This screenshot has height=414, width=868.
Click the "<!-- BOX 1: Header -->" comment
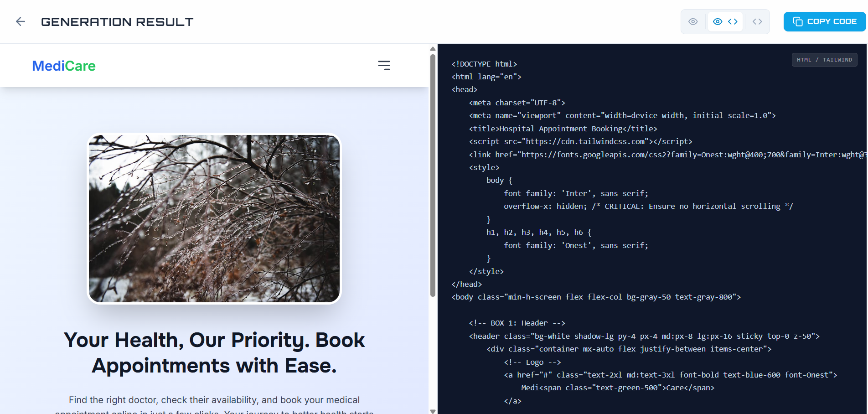point(517,323)
